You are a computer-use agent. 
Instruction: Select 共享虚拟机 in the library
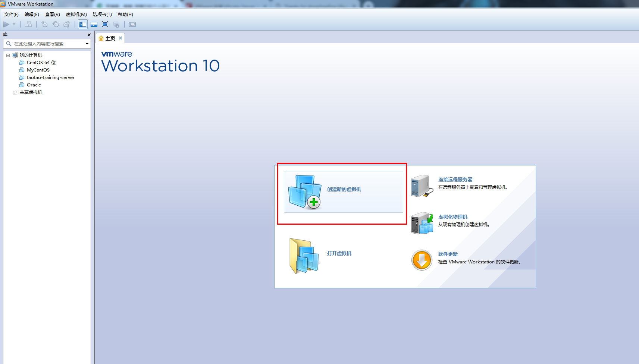tap(31, 92)
